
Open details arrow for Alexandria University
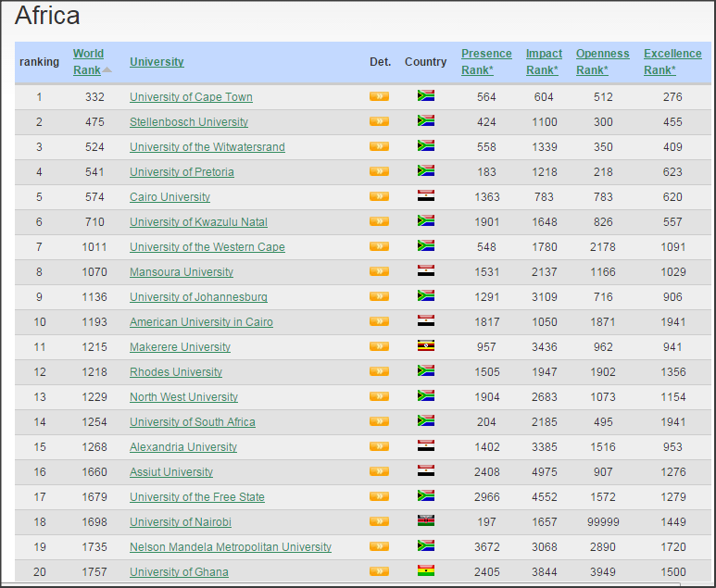(x=379, y=446)
